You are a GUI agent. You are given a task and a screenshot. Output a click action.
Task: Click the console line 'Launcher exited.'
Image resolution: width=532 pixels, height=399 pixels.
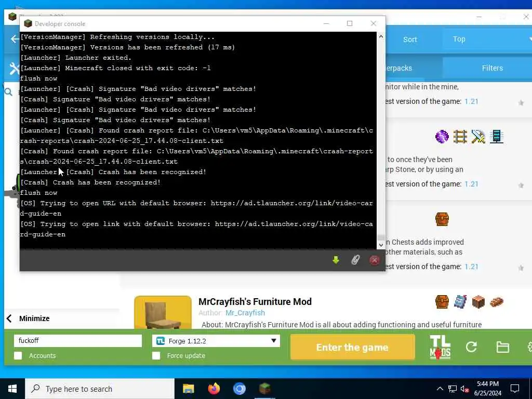point(98,58)
